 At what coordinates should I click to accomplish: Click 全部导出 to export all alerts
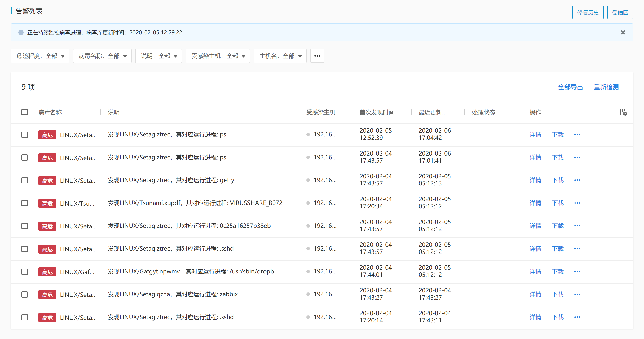point(570,87)
